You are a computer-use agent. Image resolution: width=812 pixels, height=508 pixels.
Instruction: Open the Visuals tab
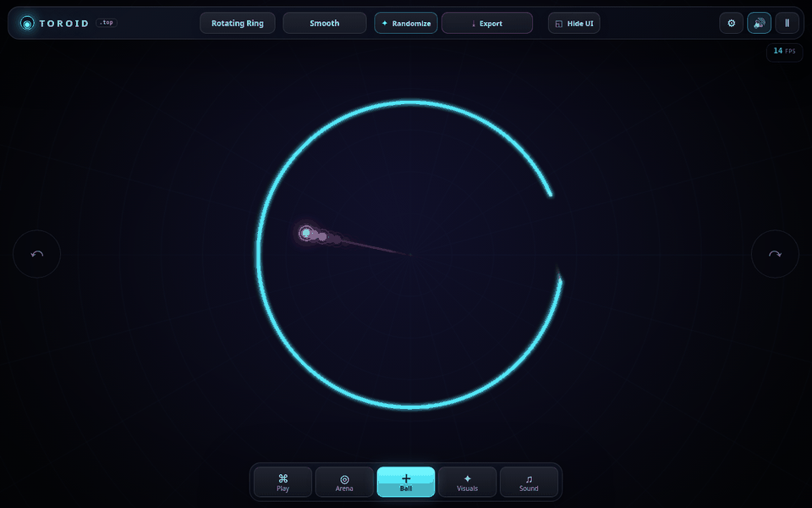point(467,482)
